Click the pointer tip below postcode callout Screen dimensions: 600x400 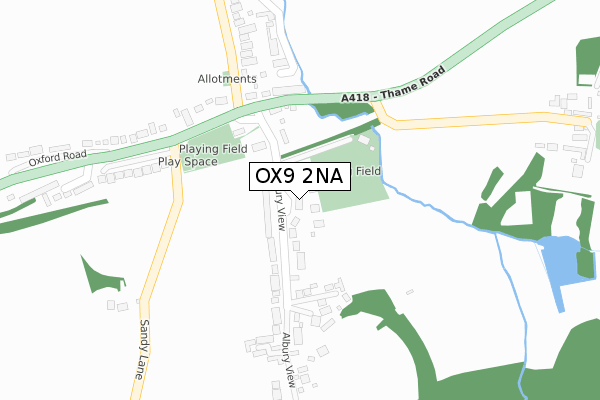(300, 198)
